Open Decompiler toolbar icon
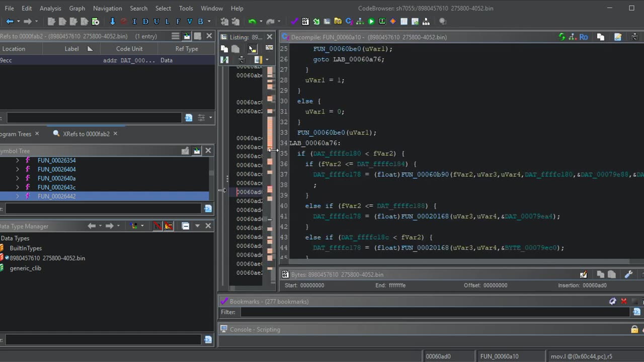The image size is (644, 362). click(x=349, y=21)
